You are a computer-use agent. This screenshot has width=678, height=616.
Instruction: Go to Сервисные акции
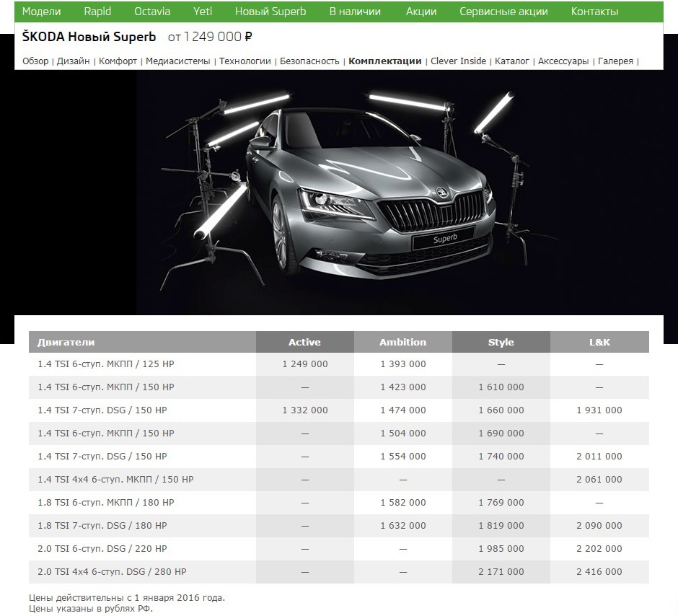[x=503, y=12]
